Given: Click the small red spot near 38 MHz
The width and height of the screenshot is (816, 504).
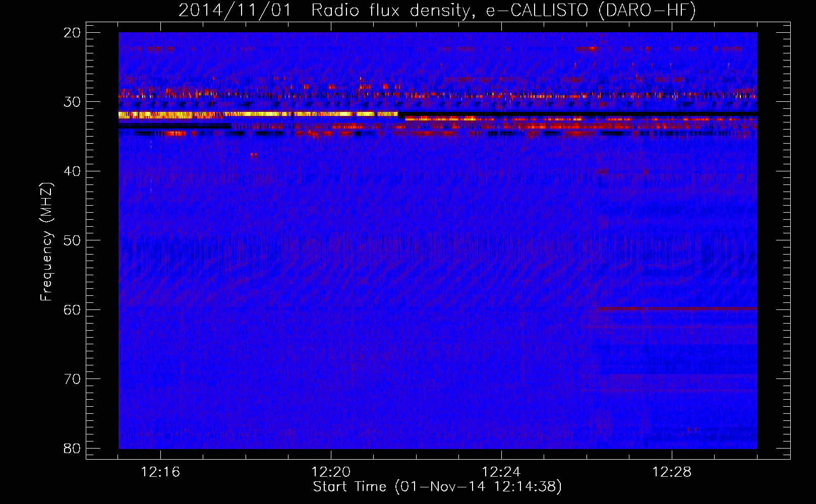Looking at the screenshot, I should coord(254,155).
